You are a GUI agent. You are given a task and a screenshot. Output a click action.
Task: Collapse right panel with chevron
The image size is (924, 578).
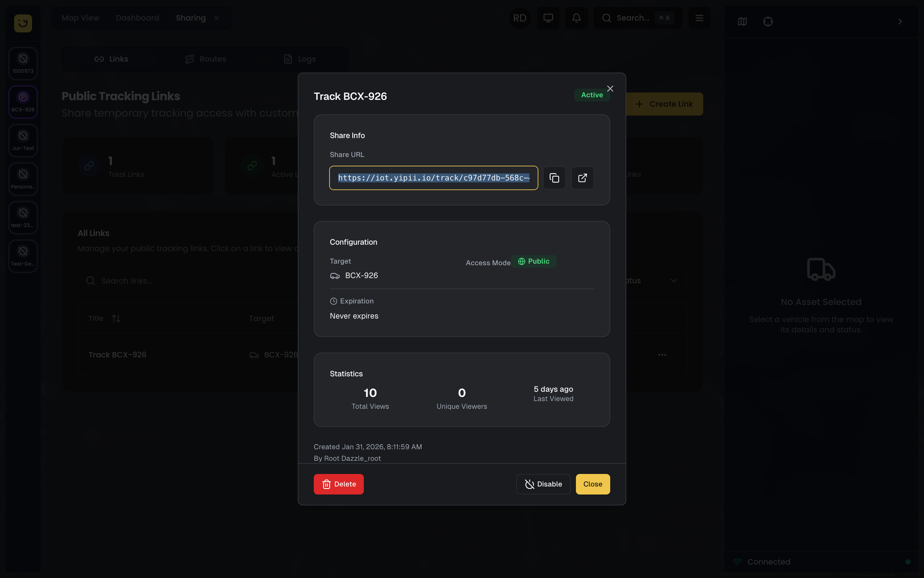(x=900, y=22)
